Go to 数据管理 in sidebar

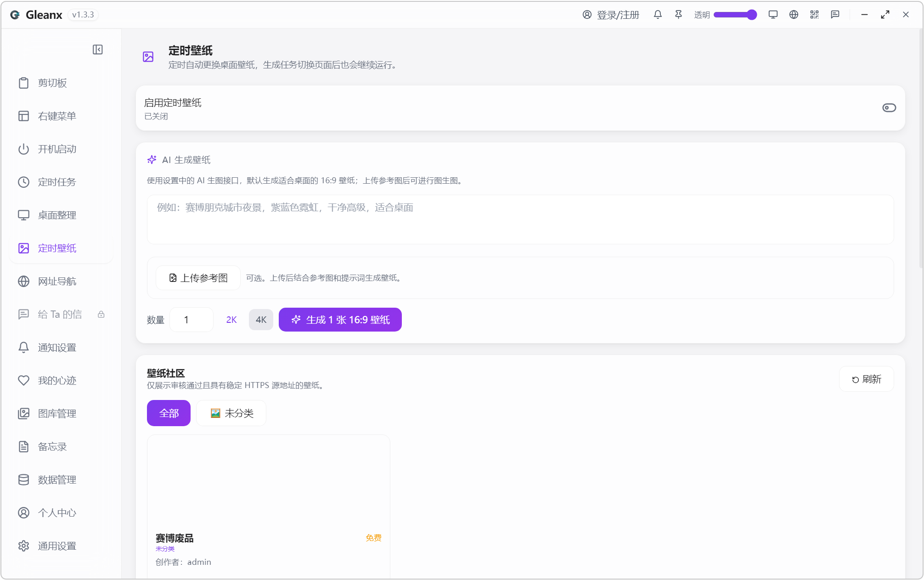tap(61, 480)
